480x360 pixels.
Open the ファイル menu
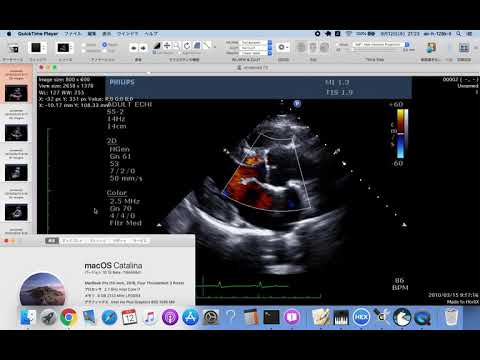(x=73, y=34)
